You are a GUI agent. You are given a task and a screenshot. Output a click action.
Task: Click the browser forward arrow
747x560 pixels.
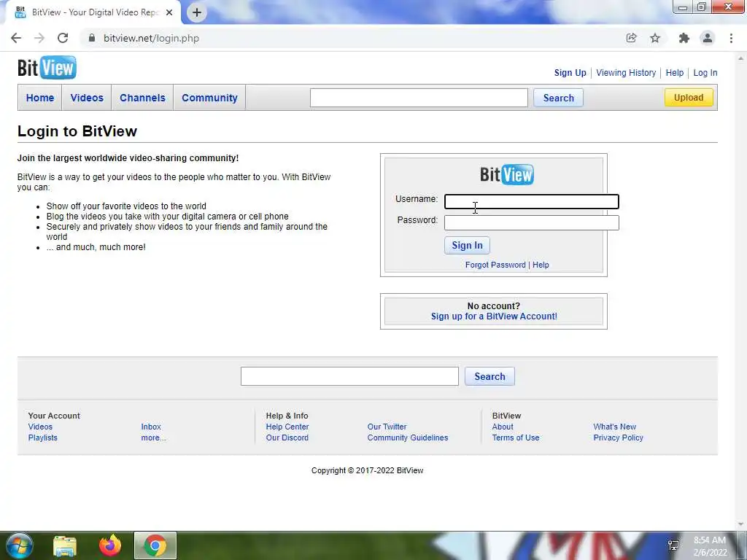[39, 38]
